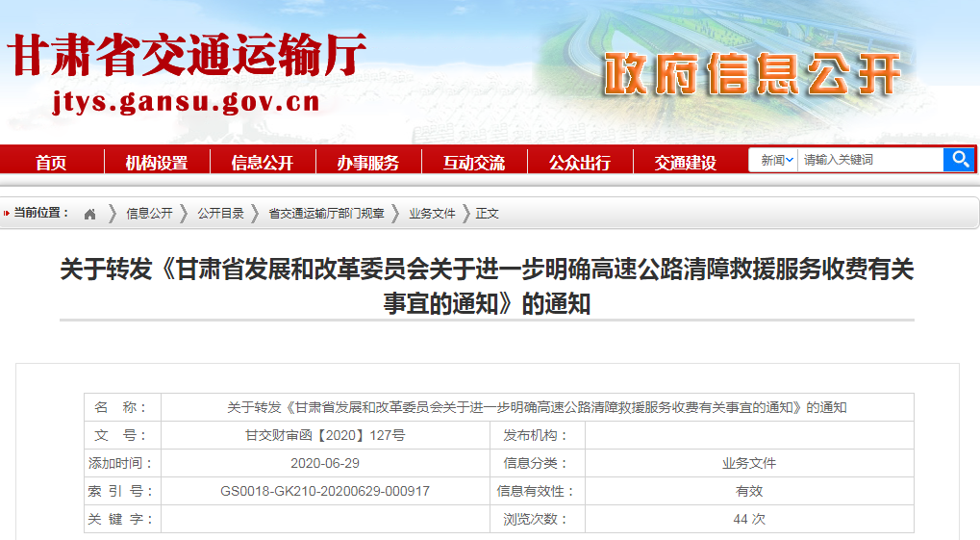Click the 当前位置 label
The image size is (980, 540).
point(41,213)
